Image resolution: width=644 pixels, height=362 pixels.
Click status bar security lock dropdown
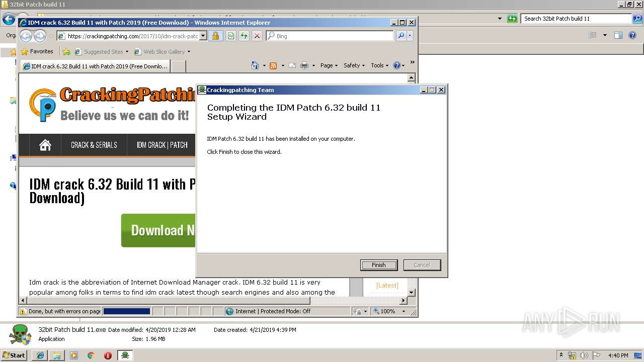[360, 311]
